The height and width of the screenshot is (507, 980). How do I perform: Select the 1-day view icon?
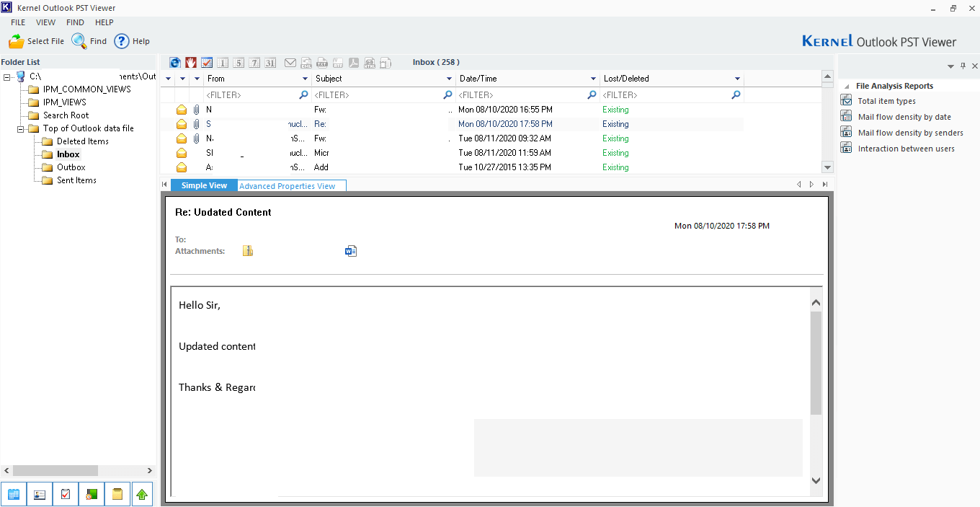tap(223, 63)
